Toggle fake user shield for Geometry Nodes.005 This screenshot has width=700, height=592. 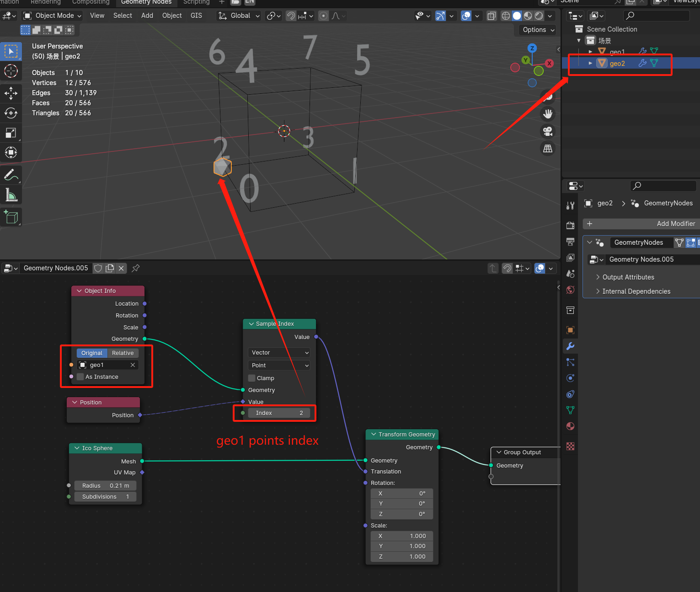tap(98, 268)
